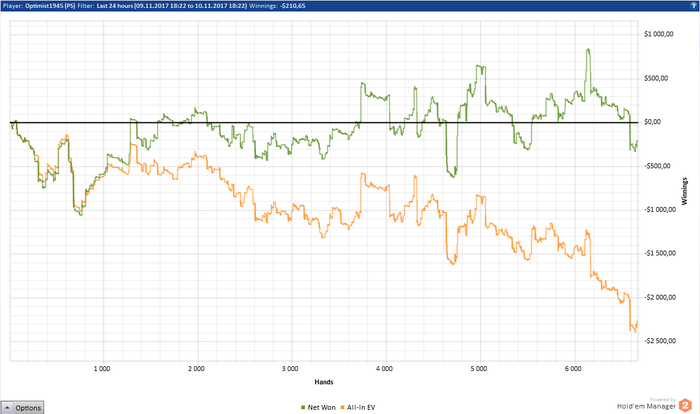Viewport: 700px width, 414px height.
Task: Select the 'All-In EV' legend label
Action: click(361, 407)
